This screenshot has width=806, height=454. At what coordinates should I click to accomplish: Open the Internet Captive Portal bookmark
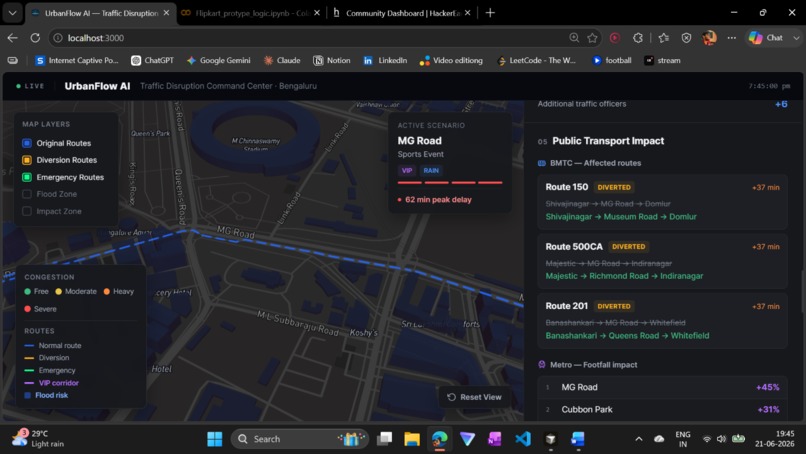77,60
